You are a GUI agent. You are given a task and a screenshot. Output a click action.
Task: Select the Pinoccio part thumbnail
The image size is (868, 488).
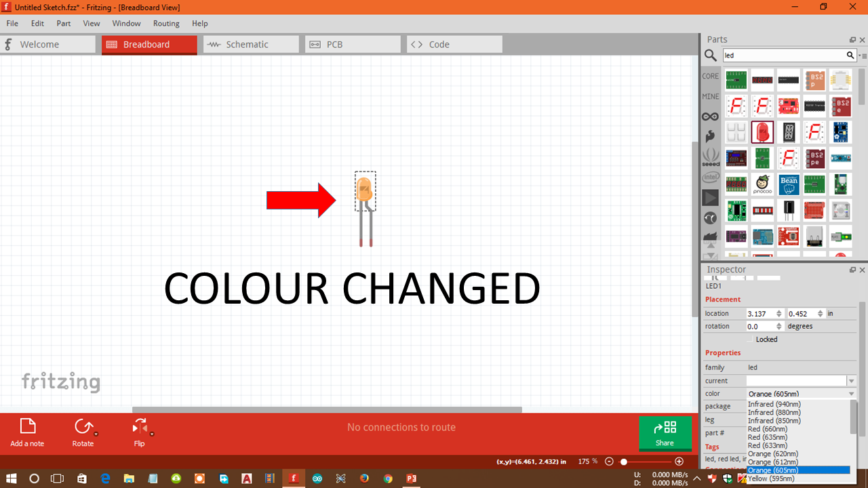click(x=762, y=184)
